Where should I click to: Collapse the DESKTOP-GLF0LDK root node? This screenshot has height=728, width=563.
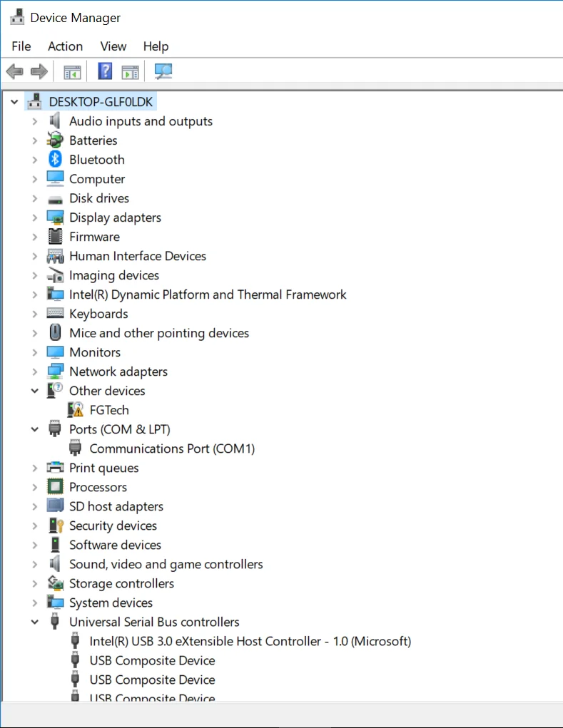14,102
